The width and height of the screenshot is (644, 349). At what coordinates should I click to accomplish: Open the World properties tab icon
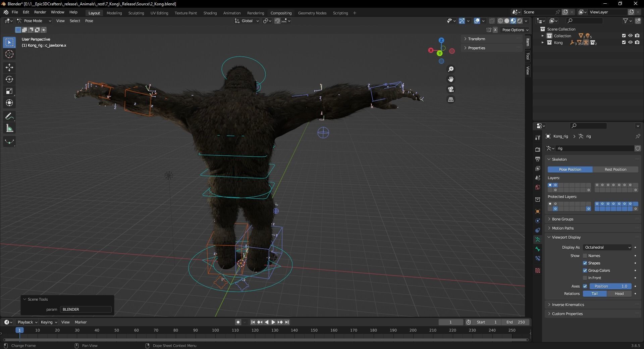tap(538, 187)
